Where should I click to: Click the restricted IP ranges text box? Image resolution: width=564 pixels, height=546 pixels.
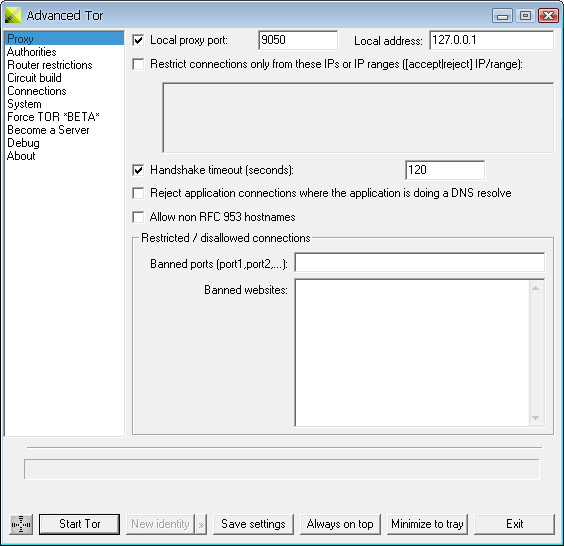(x=358, y=118)
